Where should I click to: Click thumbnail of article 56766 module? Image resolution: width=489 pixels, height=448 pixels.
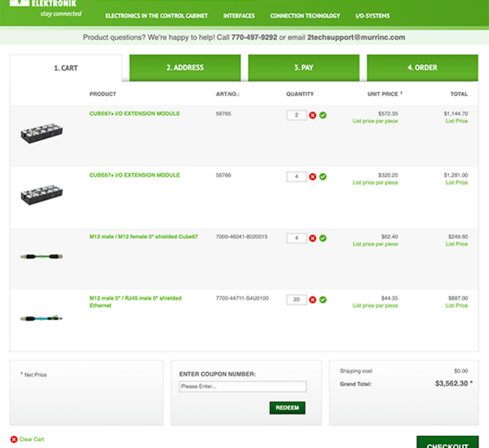click(41, 194)
